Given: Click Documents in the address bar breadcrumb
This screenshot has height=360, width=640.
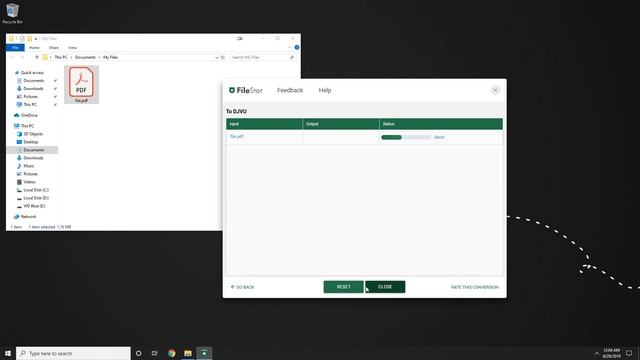Looking at the screenshot, I should point(85,57).
